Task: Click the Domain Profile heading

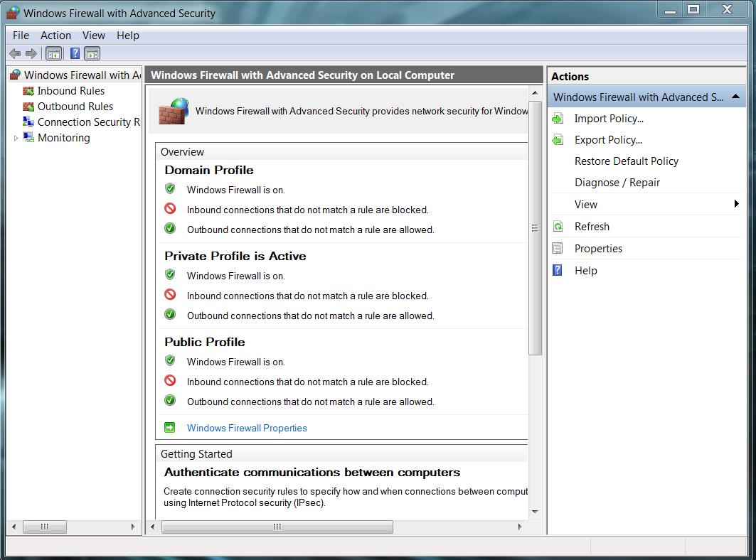Action: click(x=209, y=170)
